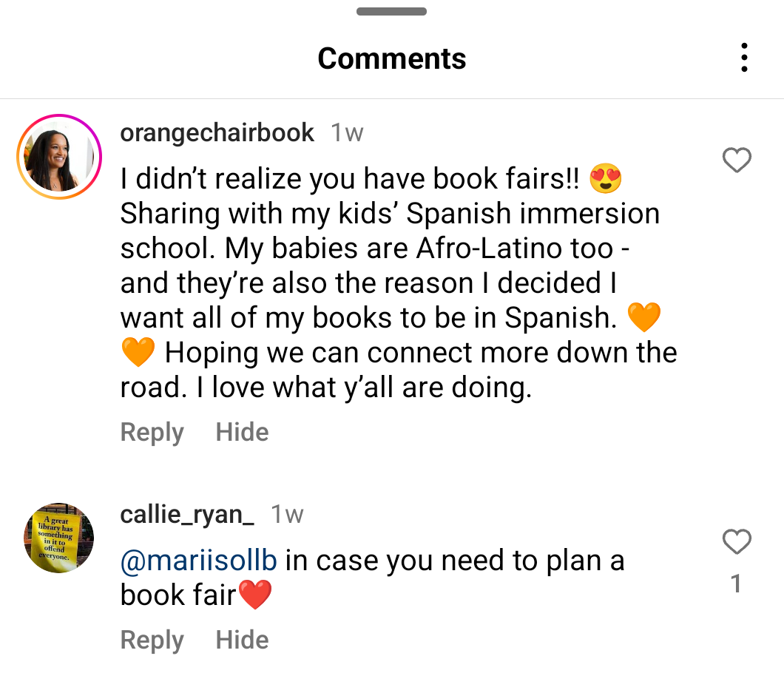This screenshot has height=673, width=784.
Task: Tap the 1w timestamp beside callie_ryan_
Action: point(287,514)
